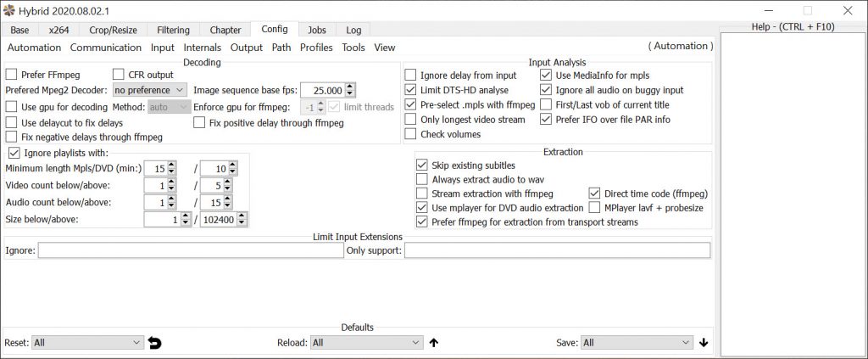Check the Check volumes option
This screenshot has height=359, width=868.
tap(410, 134)
